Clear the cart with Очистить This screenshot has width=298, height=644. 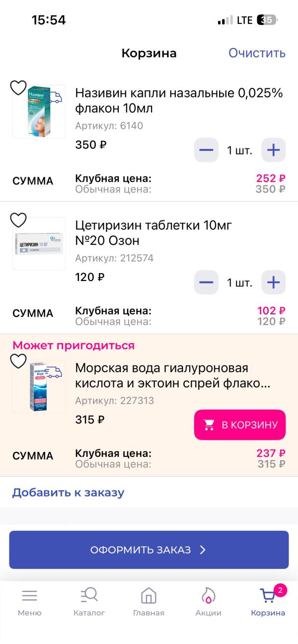point(257,53)
